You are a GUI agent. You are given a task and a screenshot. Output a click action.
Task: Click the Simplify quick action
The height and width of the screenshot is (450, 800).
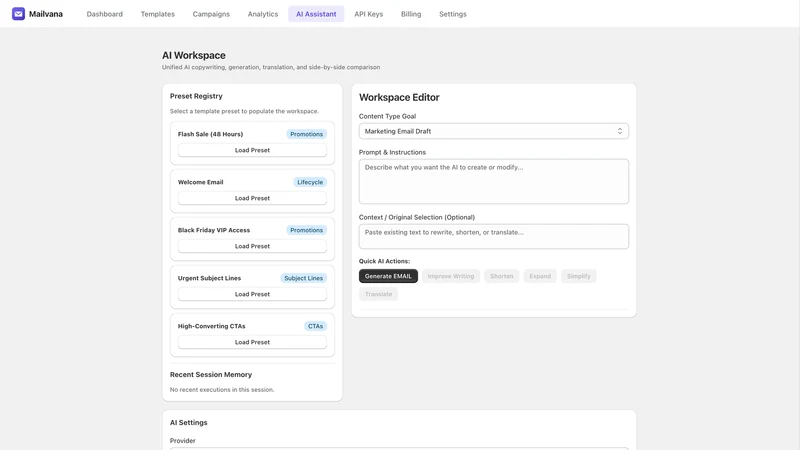tap(579, 276)
